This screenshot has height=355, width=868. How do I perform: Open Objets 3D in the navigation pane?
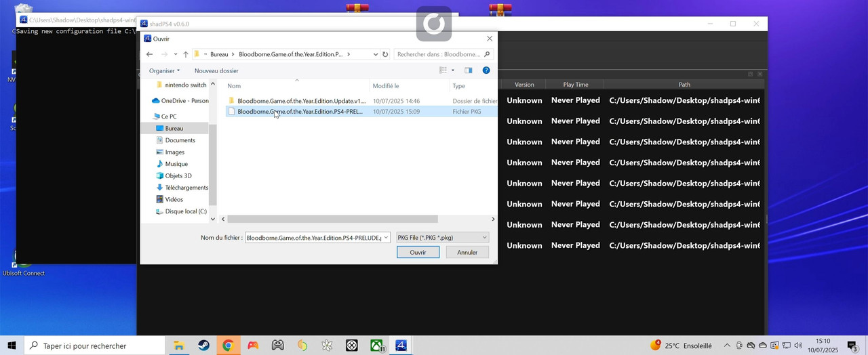174,175
